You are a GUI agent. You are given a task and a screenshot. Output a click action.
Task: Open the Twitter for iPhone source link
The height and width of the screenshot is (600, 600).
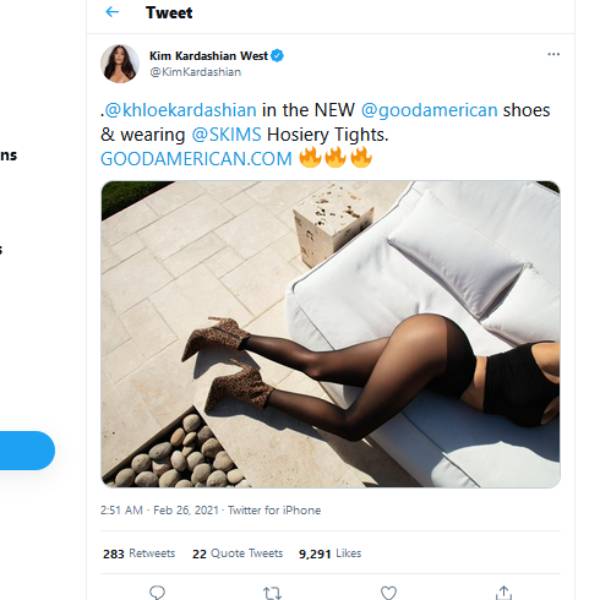(274, 510)
